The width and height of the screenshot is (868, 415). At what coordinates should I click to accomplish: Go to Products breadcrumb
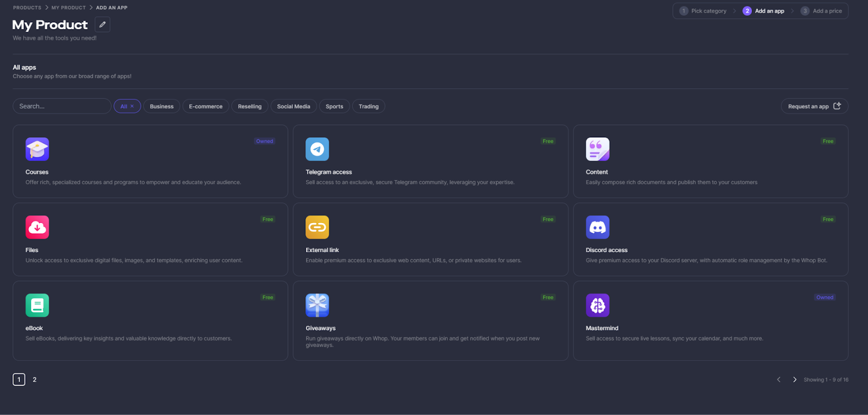pyautogui.click(x=27, y=8)
